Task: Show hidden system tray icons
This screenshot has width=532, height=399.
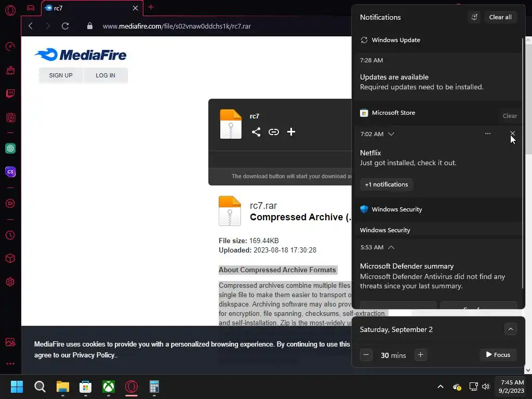Action: [441, 387]
